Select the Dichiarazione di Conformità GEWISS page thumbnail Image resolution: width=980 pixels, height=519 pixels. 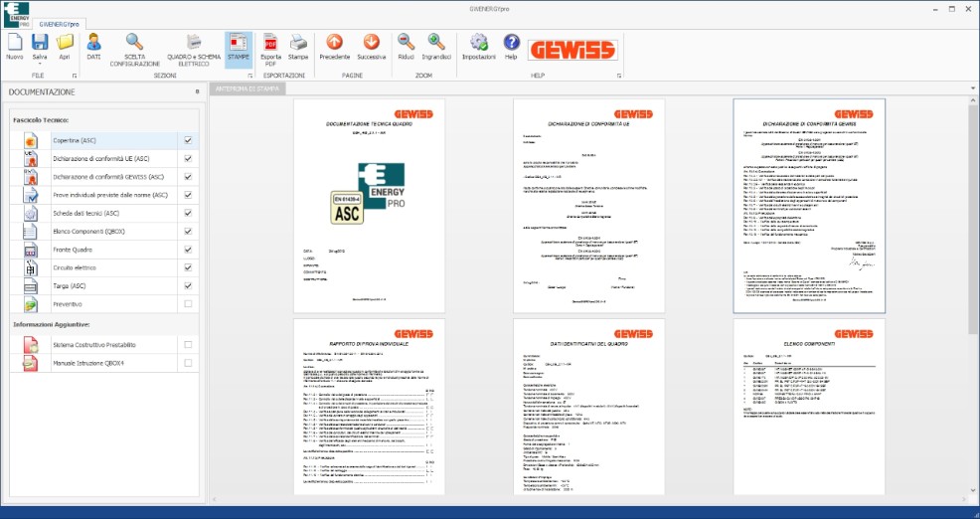pyautogui.click(x=809, y=206)
